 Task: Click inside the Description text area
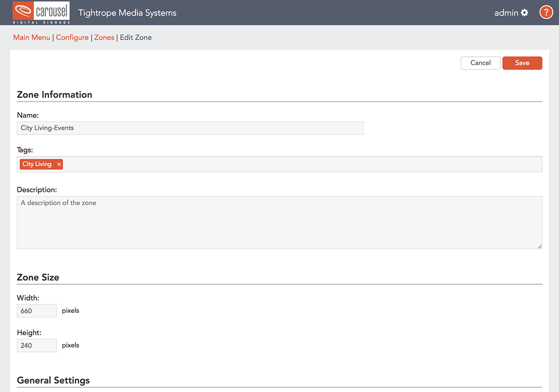tap(279, 223)
